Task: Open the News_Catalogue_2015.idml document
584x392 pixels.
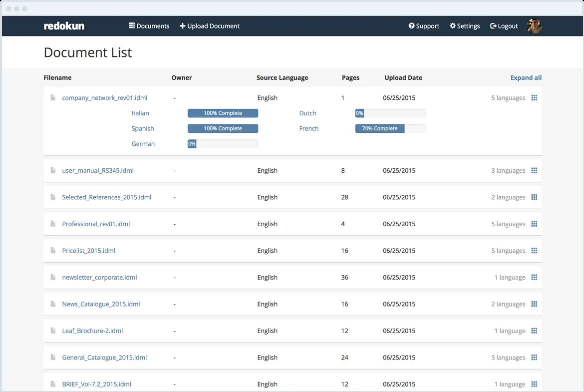Action: pos(101,304)
